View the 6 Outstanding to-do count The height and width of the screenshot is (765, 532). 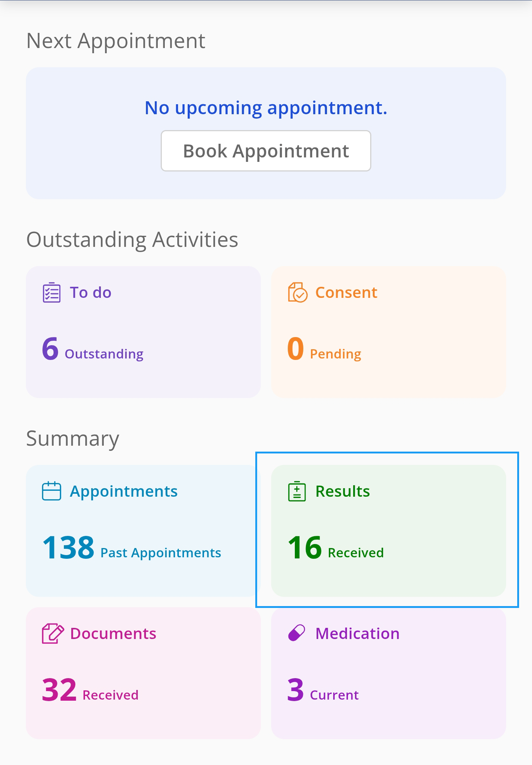[93, 349]
